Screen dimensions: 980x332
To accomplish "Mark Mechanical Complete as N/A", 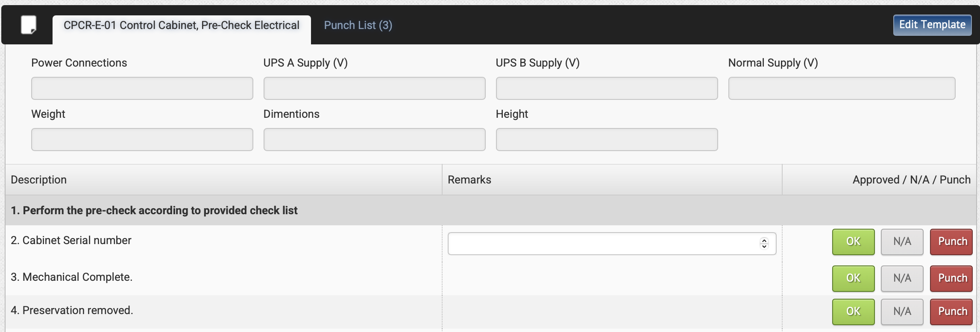I will [x=902, y=278].
